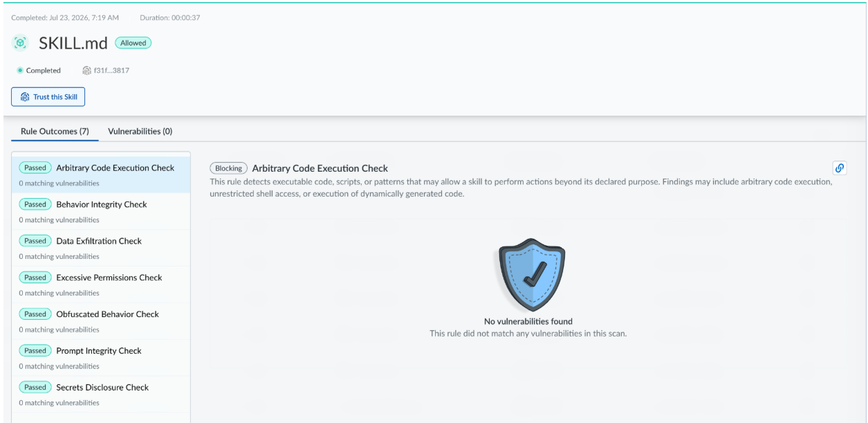Click the blue shield checkmark illustration
Image resolution: width=868 pixels, height=423 pixels.
(x=532, y=275)
